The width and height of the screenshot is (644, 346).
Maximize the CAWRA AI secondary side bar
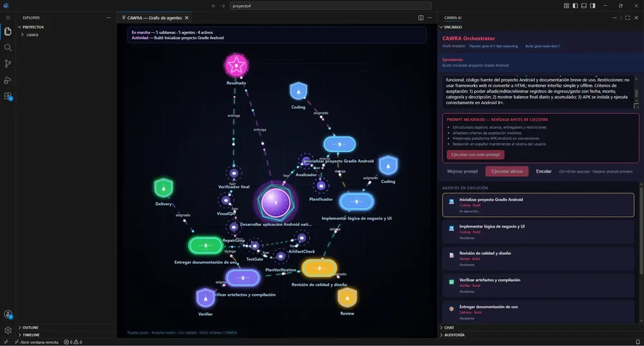click(x=627, y=17)
